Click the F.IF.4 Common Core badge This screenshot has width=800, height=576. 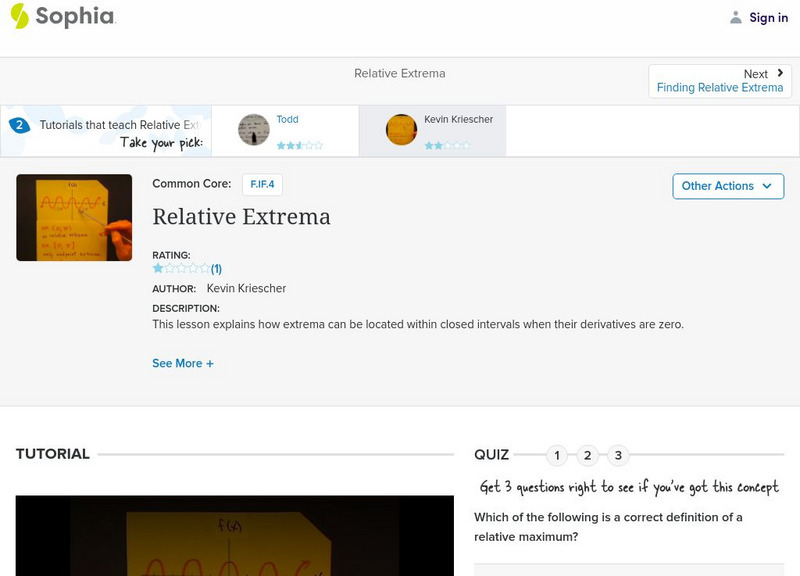262,184
